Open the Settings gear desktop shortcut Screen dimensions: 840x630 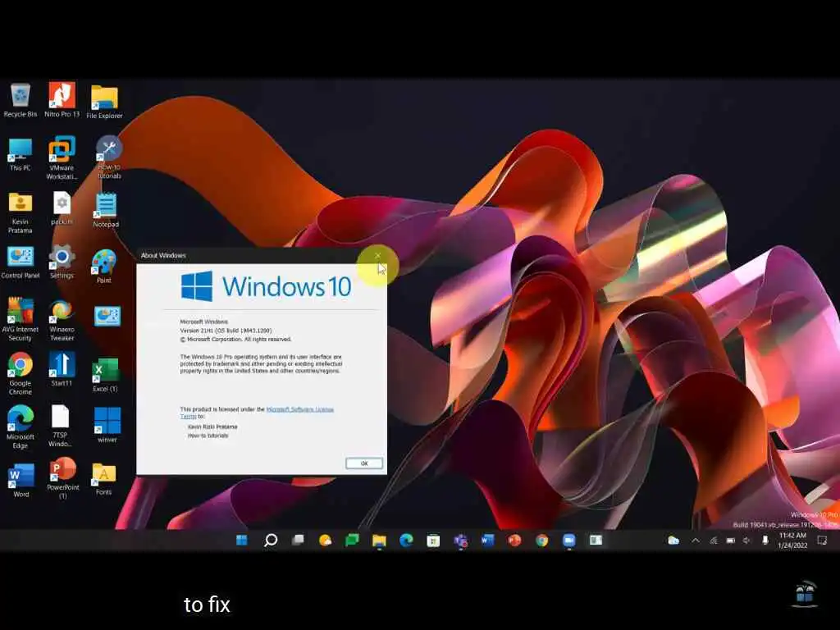click(62, 262)
